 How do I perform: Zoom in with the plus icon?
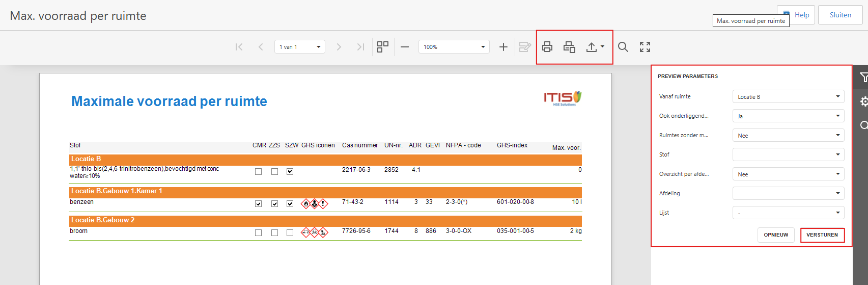coord(503,47)
